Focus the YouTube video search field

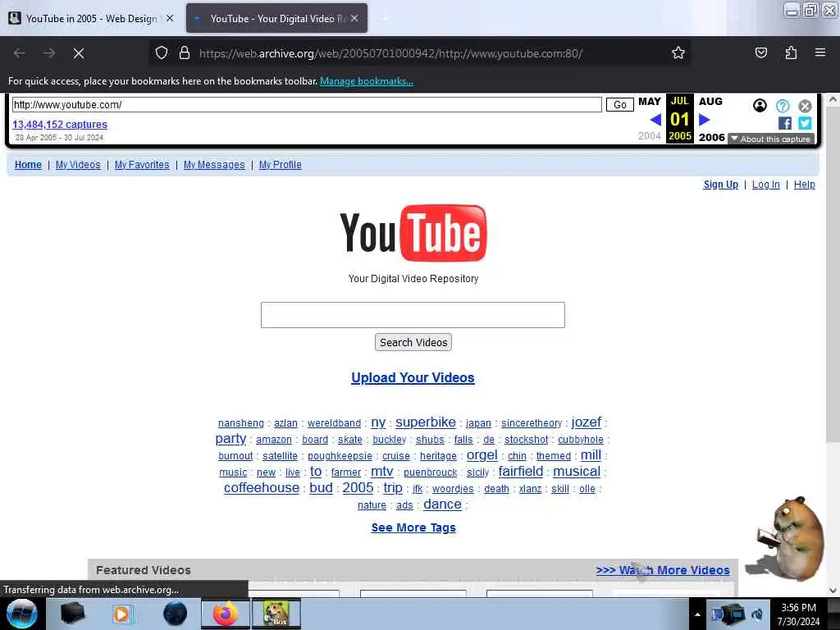(x=413, y=315)
